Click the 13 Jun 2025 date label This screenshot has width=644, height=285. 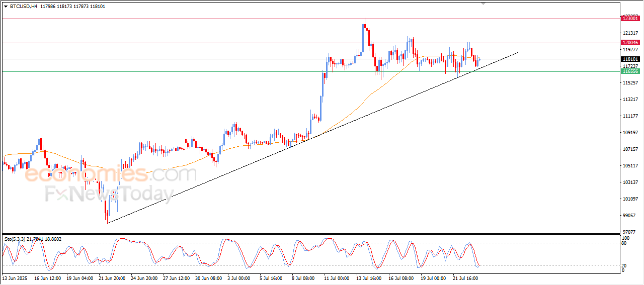coord(15,277)
